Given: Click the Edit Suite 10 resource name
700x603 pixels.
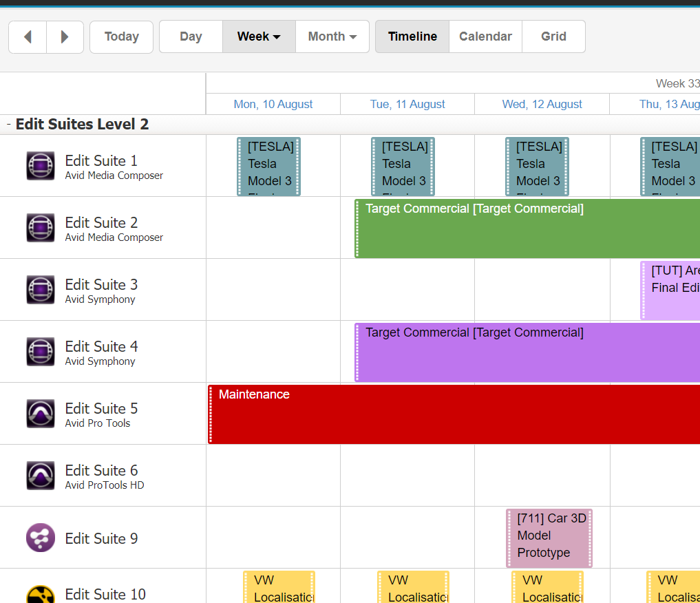Looking at the screenshot, I should 105,595.
